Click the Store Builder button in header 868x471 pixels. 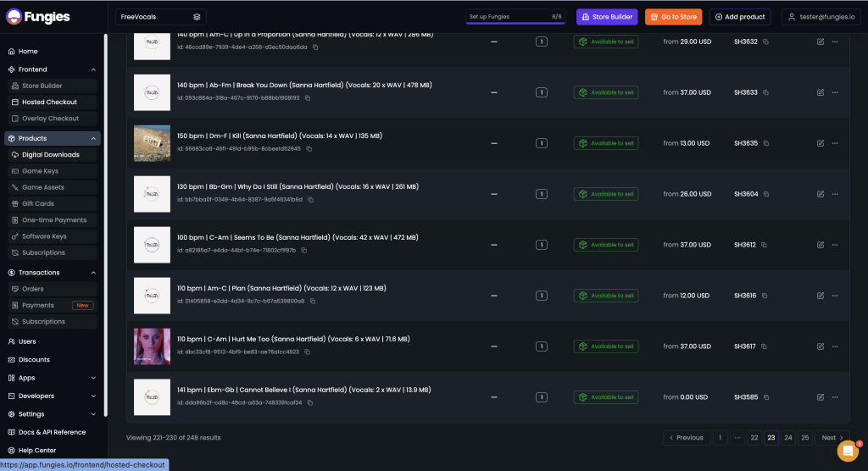607,17
